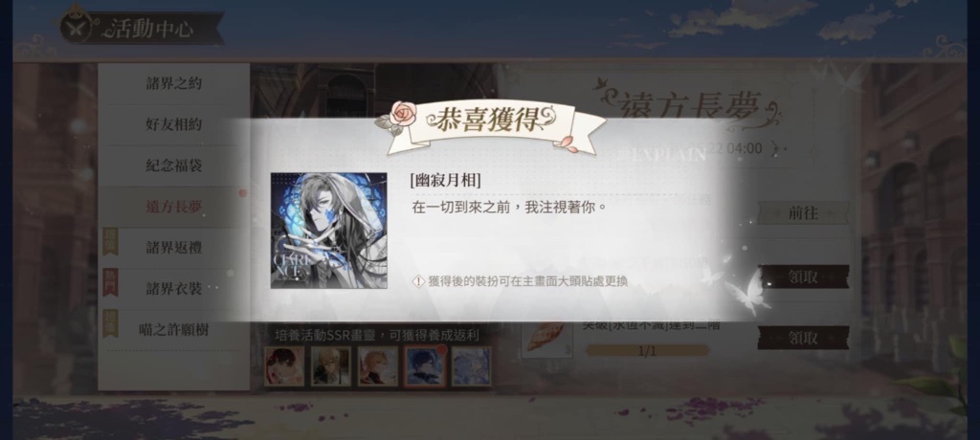Click the exclamation notice icon in popup

click(419, 281)
